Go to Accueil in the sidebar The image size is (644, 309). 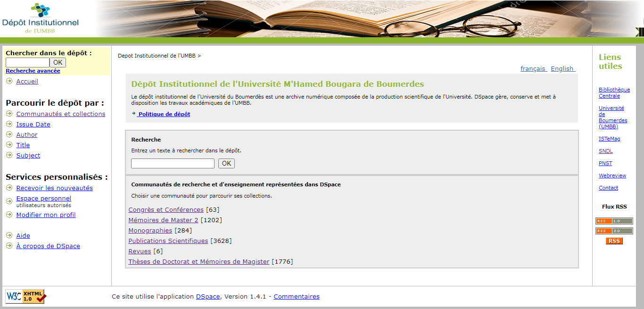(27, 81)
